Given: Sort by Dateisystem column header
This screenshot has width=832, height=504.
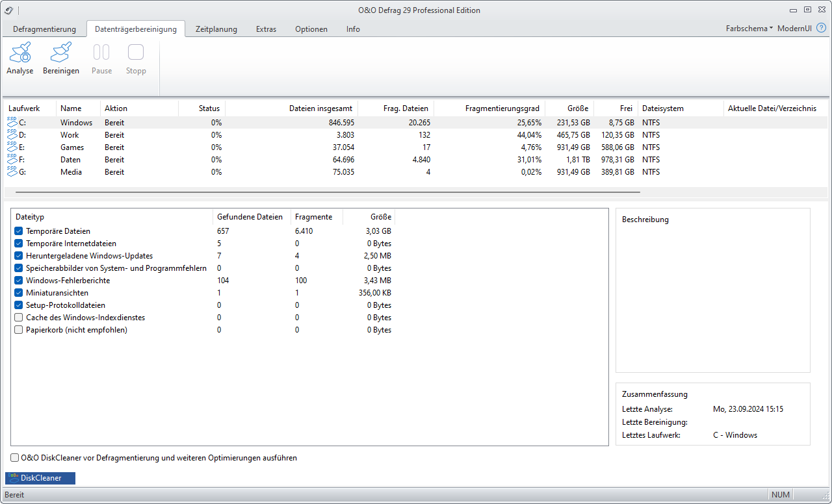Looking at the screenshot, I should [680, 108].
